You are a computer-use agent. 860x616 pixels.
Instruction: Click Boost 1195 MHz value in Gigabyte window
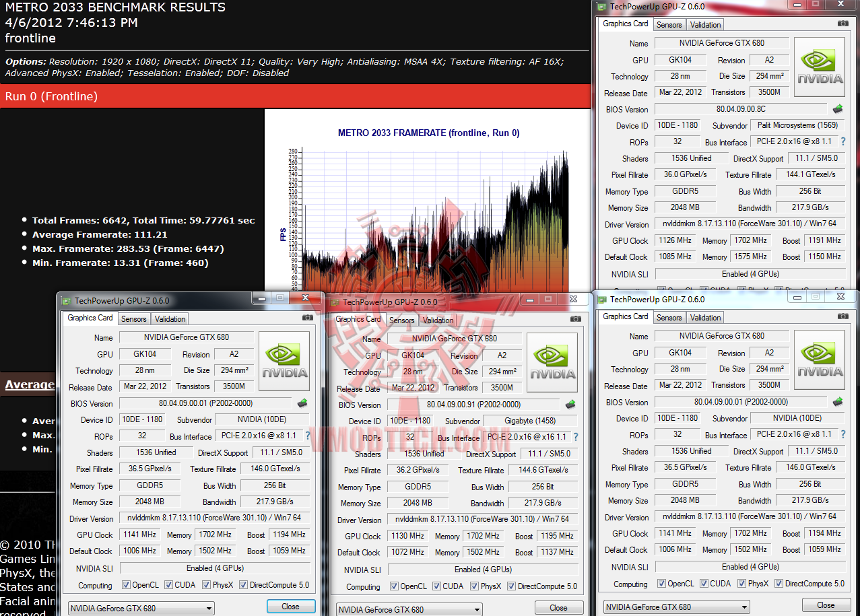point(557,536)
